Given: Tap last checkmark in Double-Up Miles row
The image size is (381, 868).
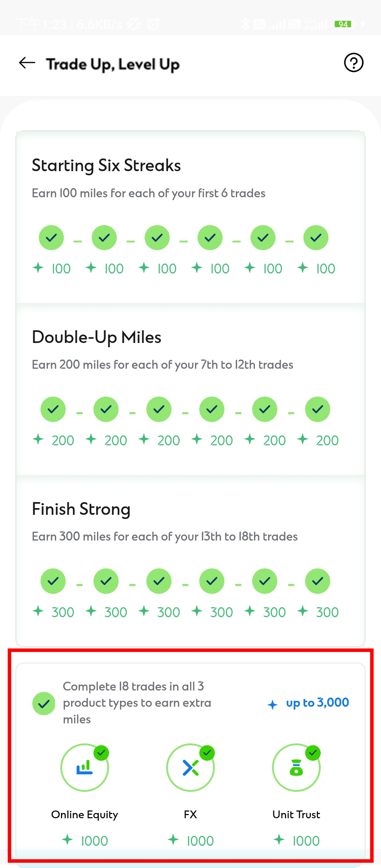Looking at the screenshot, I should [317, 409].
